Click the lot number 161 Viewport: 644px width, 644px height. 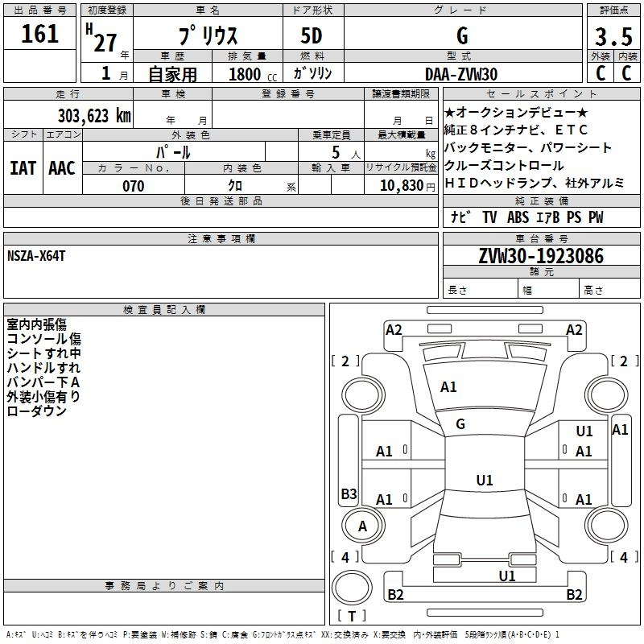[x=39, y=35]
